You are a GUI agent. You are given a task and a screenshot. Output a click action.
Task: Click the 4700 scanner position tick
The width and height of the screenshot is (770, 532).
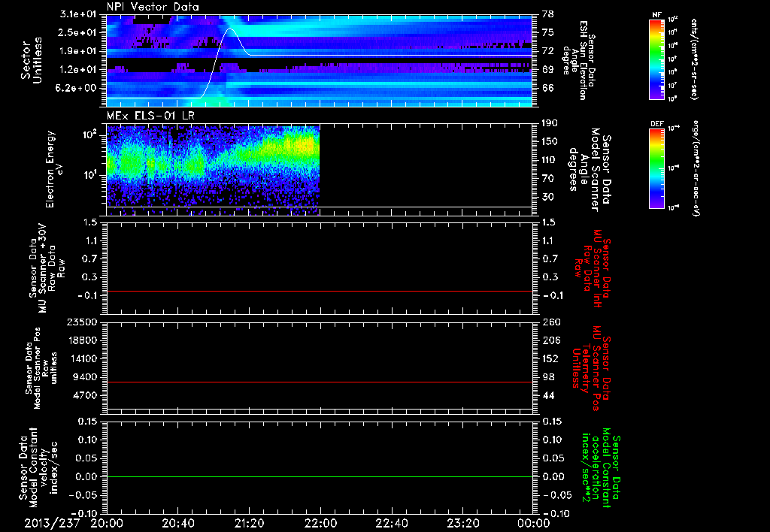point(86,395)
